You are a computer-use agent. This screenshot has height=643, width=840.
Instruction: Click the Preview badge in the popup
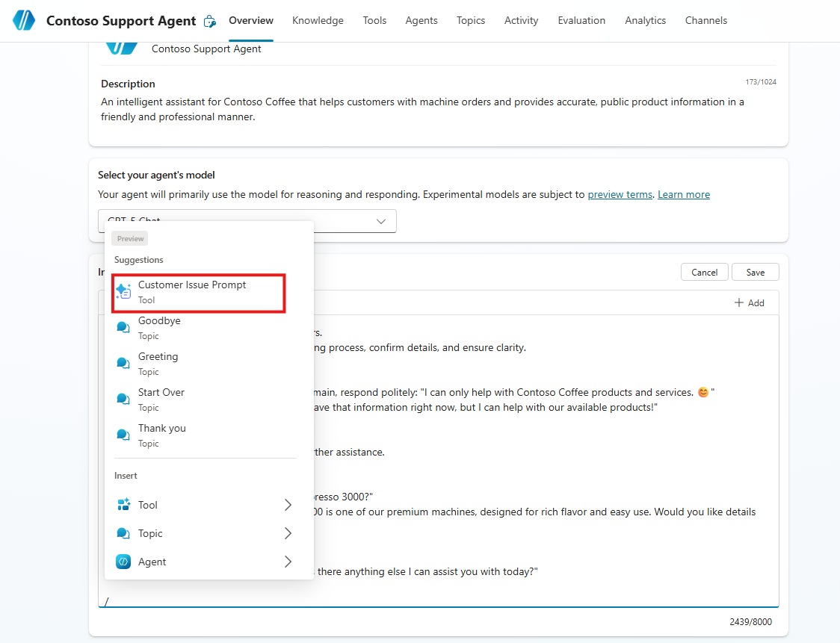pos(130,239)
